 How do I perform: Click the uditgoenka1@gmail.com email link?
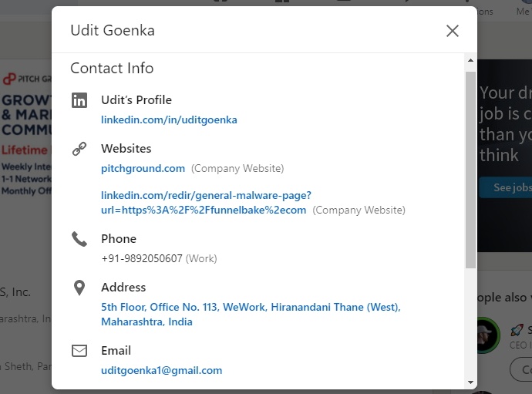click(161, 370)
